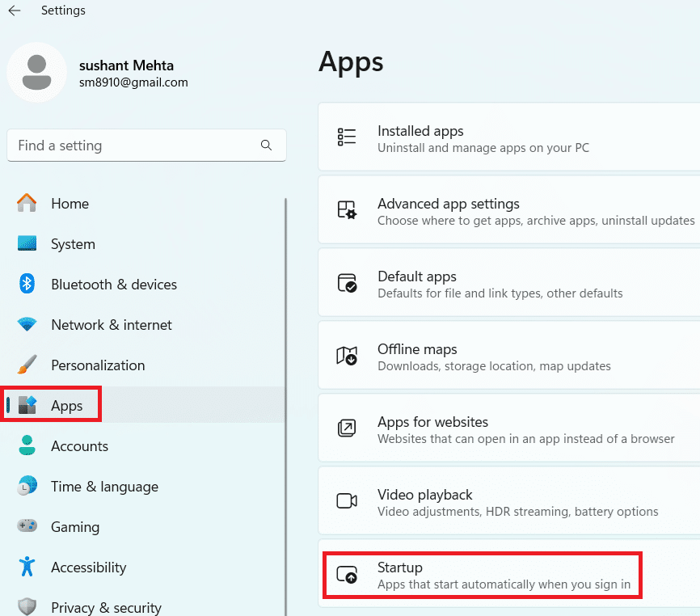Image resolution: width=700 pixels, height=616 pixels.
Task: Open Accounts settings section
Action: [x=79, y=446]
